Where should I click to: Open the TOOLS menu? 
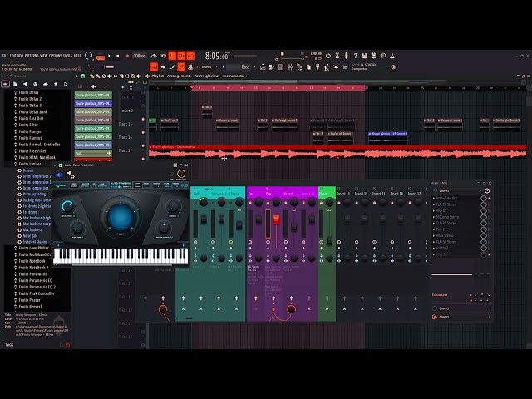(68, 56)
